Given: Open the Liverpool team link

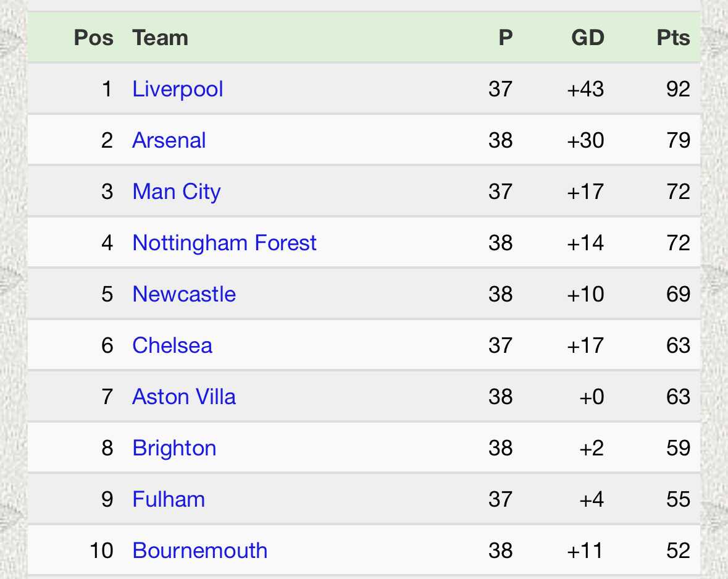Looking at the screenshot, I should point(177,89).
